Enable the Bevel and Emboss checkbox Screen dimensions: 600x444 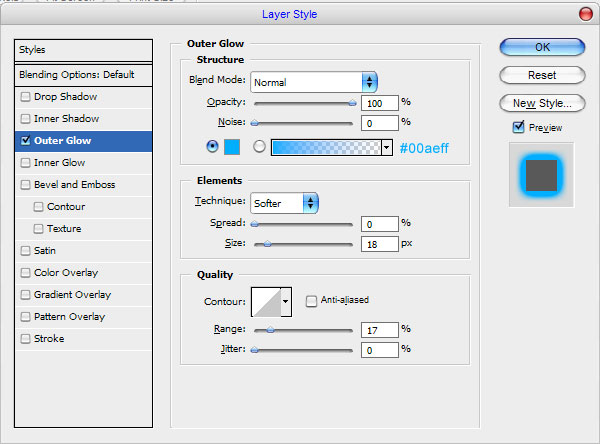[x=25, y=185]
